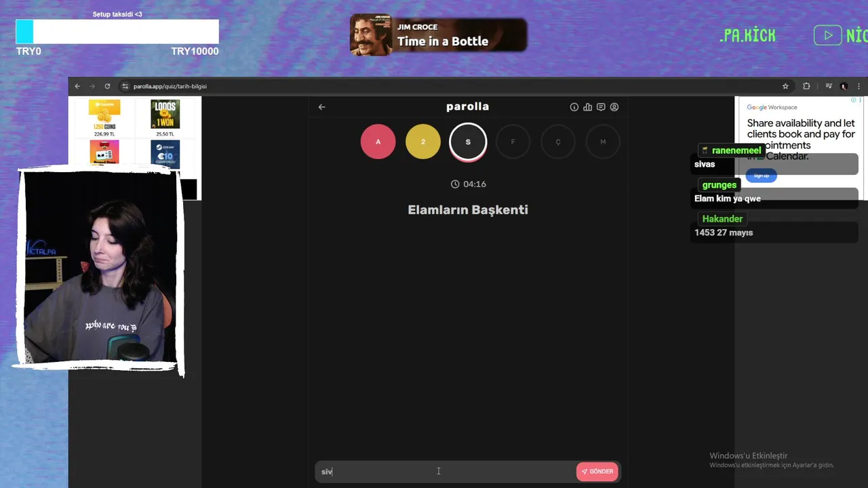Screen dimensions: 868x488
Task: Open the Lodos 1 Won 25.50 TL ad
Action: tap(165, 118)
